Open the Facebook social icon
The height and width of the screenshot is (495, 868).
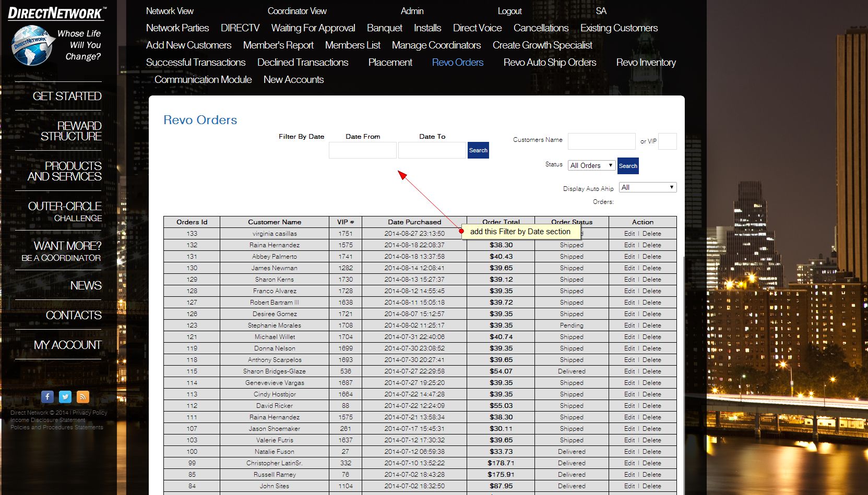pyautogui.click(x=47, y=397)
